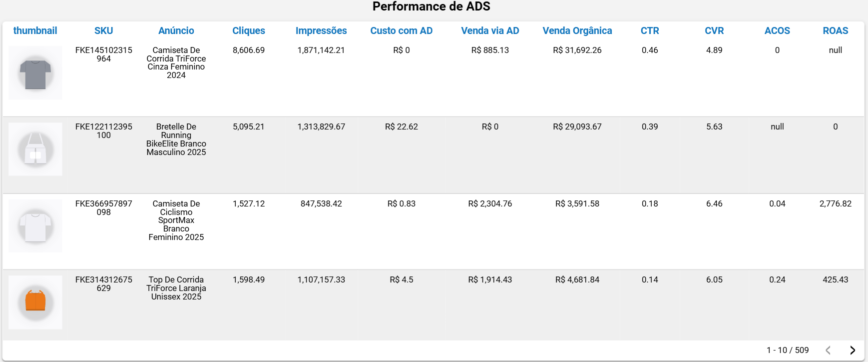Open the orange Top De Corrida thumbnail
The height and width of the screenshot is (362, 868).
35,302
